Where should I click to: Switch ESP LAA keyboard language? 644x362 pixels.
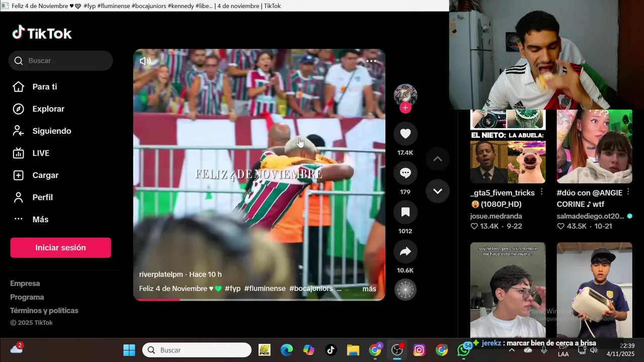click(563, 350)
